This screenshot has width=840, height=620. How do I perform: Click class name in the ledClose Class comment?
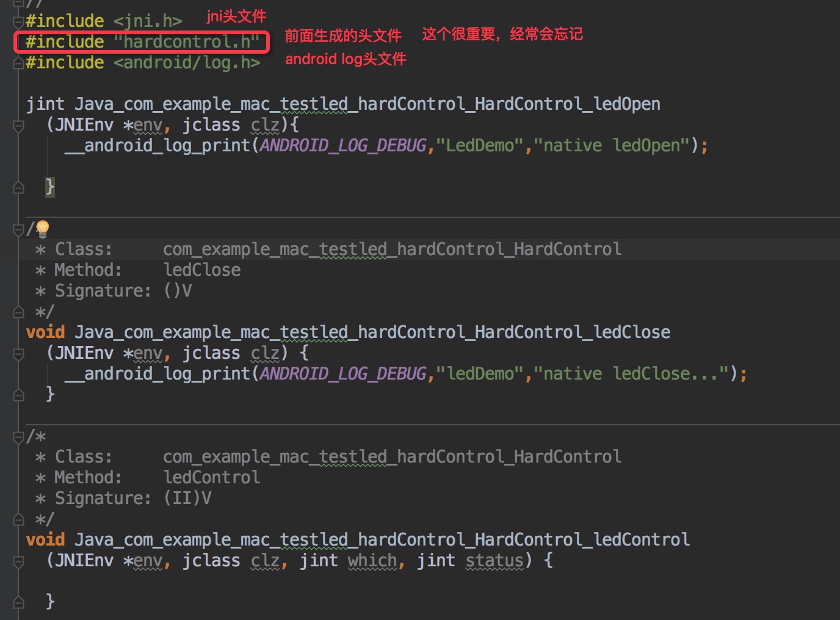point(392,250)
